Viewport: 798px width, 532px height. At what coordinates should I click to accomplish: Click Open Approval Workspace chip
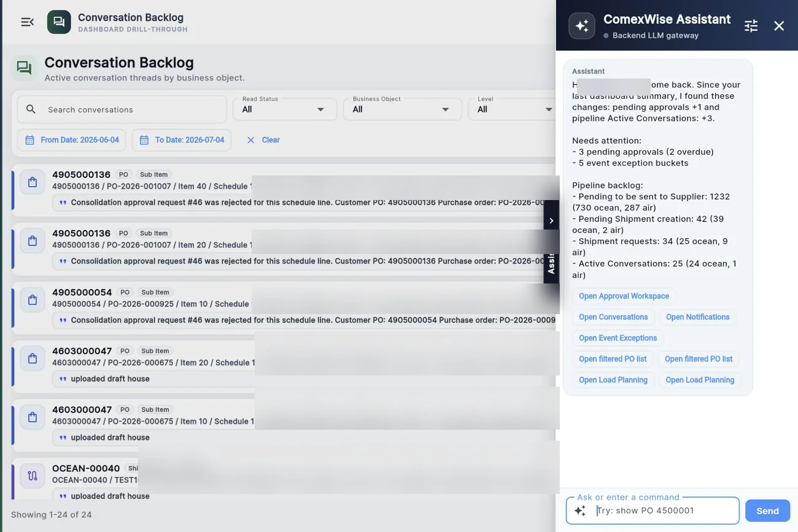[624, 296]
